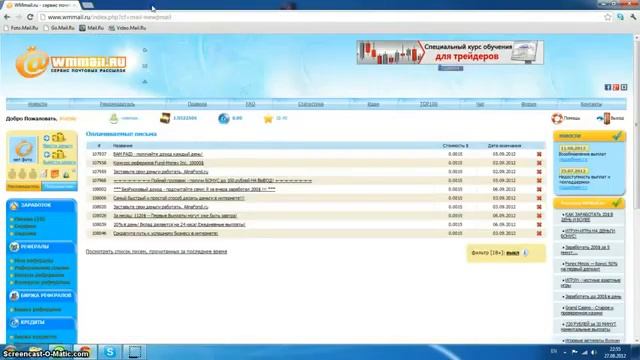
Task: Open КАК ЗАРАБОТАТЬ ad link in right panel
Action: [587, 217]
